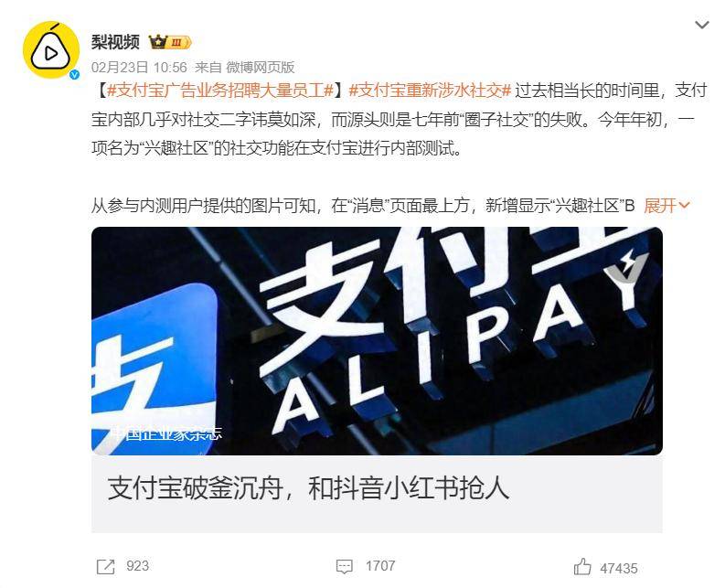Click the like count 47435

pyautogui.click(x=619, y=568)
